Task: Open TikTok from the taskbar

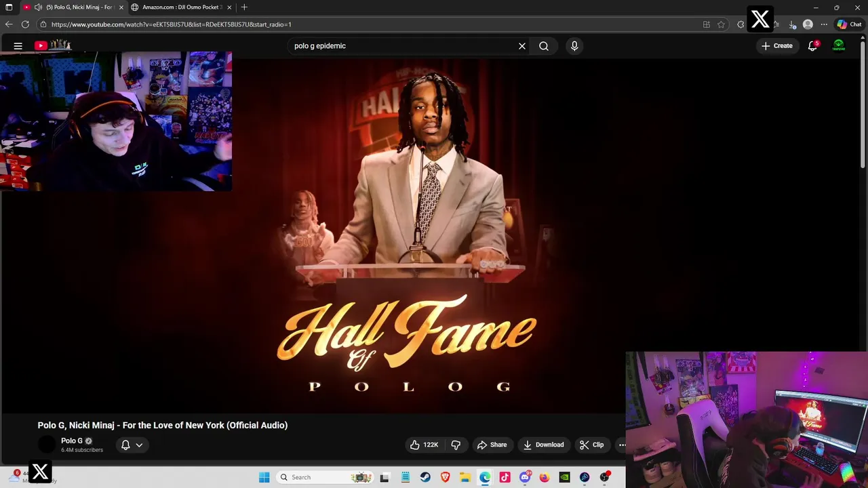Action: (x=505, y=477)
